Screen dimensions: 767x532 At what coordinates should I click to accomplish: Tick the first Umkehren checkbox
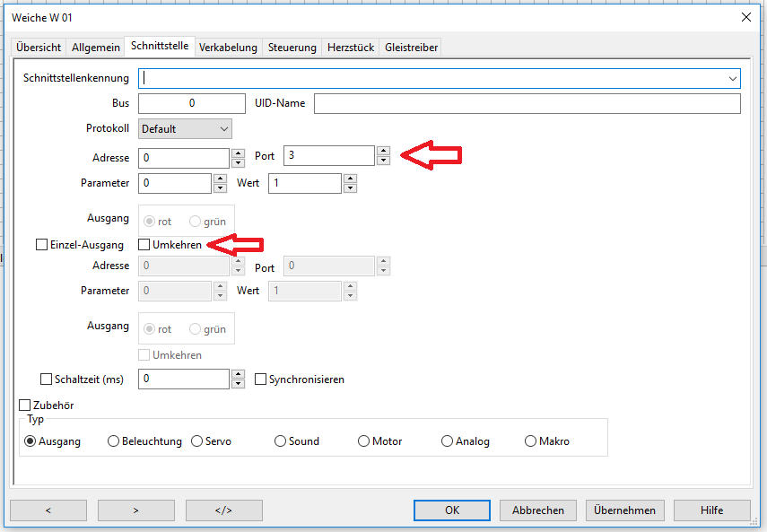point(144,245)
